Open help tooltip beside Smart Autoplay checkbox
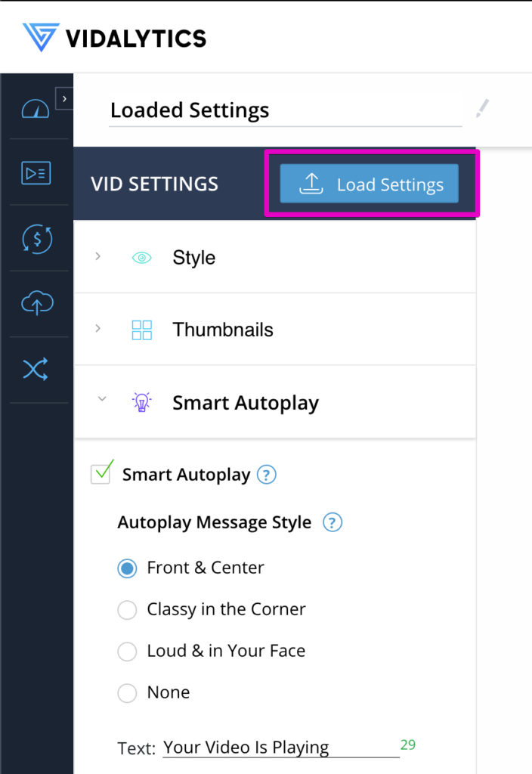Viewport: 532px width, 774px height. 267,475
